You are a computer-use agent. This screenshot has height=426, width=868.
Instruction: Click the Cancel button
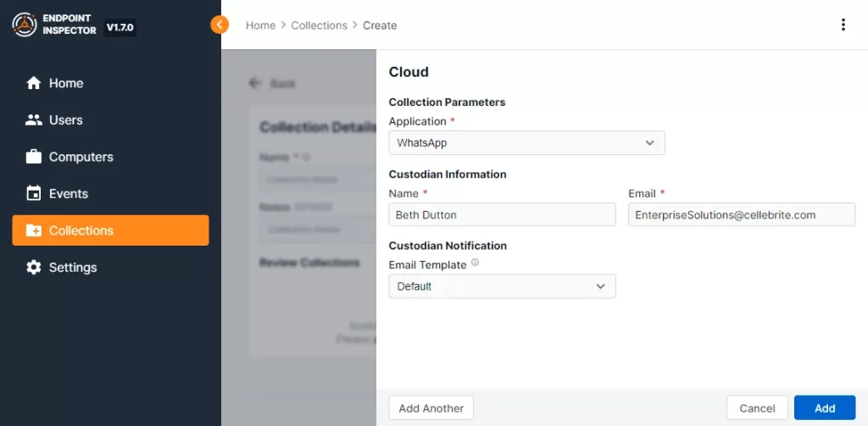click(x=757, y=408)
